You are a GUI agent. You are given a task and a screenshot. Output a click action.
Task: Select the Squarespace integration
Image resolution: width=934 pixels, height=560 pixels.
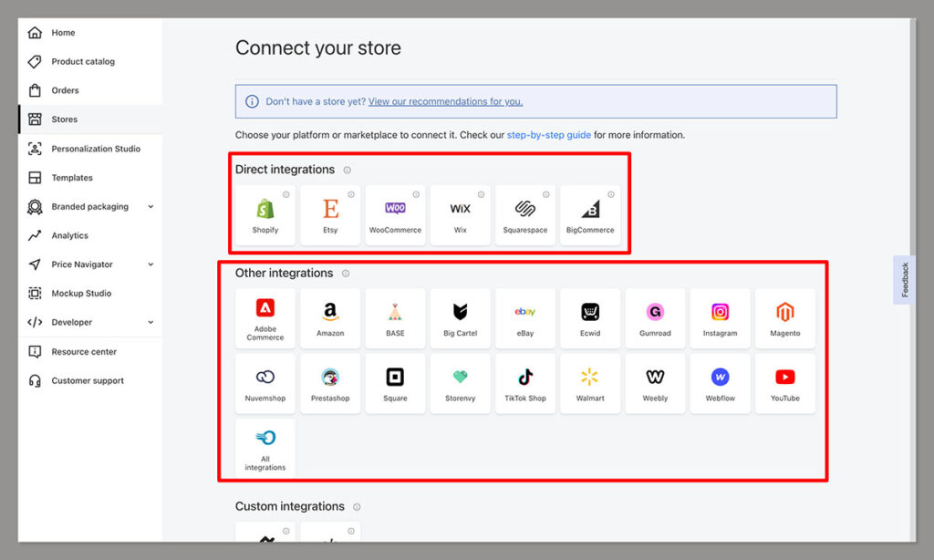tap(524, 215)
